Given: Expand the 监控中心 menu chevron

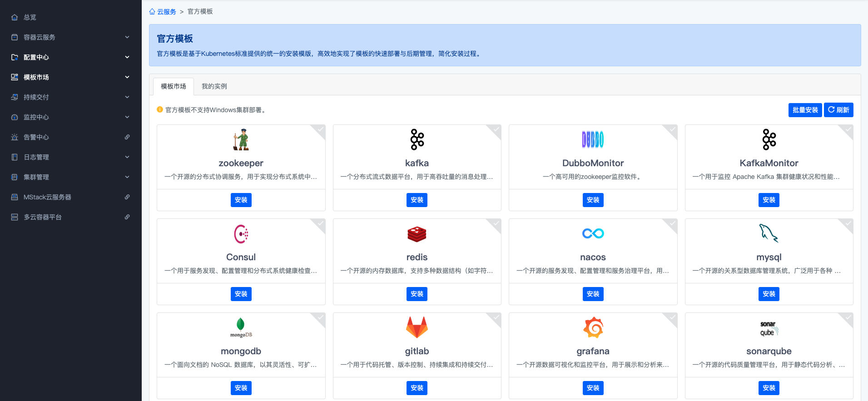Looking at the screenshot, I should 127,117.
